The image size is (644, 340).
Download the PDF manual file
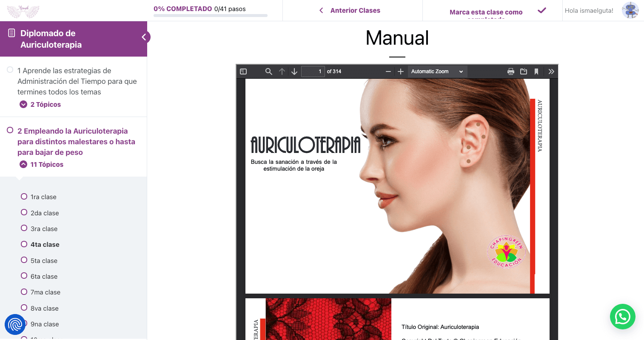[523, 71]
